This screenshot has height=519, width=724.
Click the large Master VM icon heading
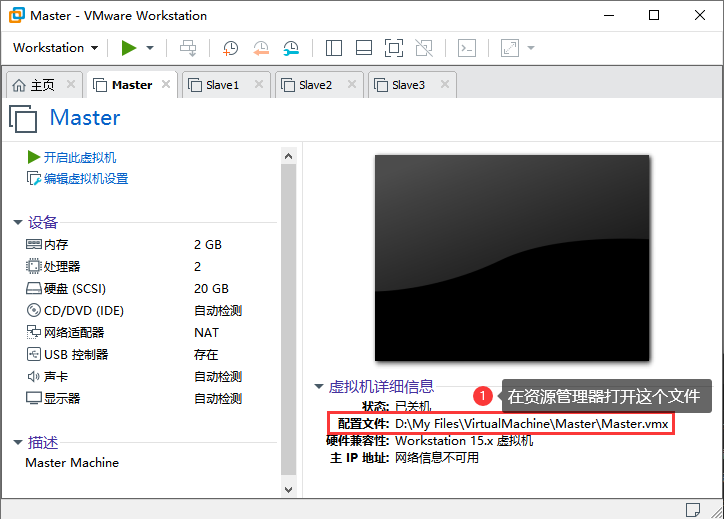(23, 119)
